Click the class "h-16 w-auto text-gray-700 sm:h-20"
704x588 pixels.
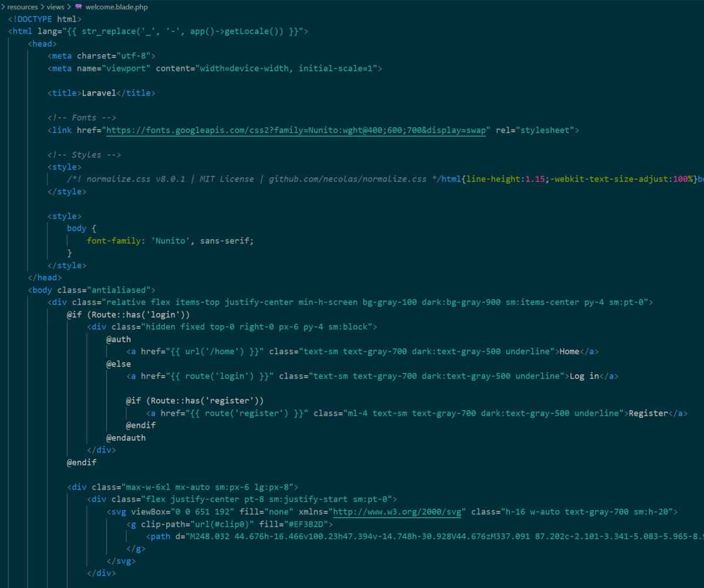(x=571, y=512)
